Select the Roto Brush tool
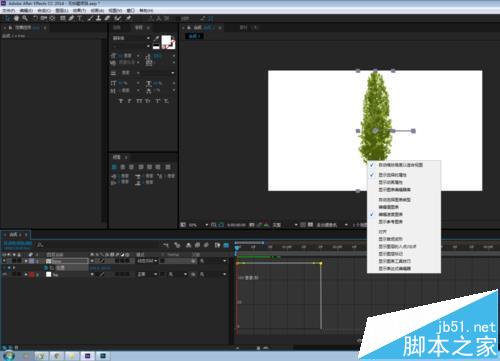500x361 pixels. tap(118, 18)
